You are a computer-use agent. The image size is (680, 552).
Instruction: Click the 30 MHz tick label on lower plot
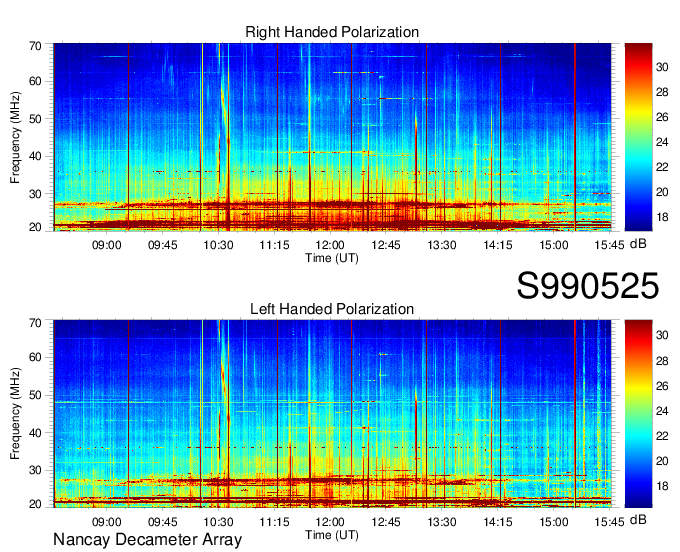click(x=35, y=470)
